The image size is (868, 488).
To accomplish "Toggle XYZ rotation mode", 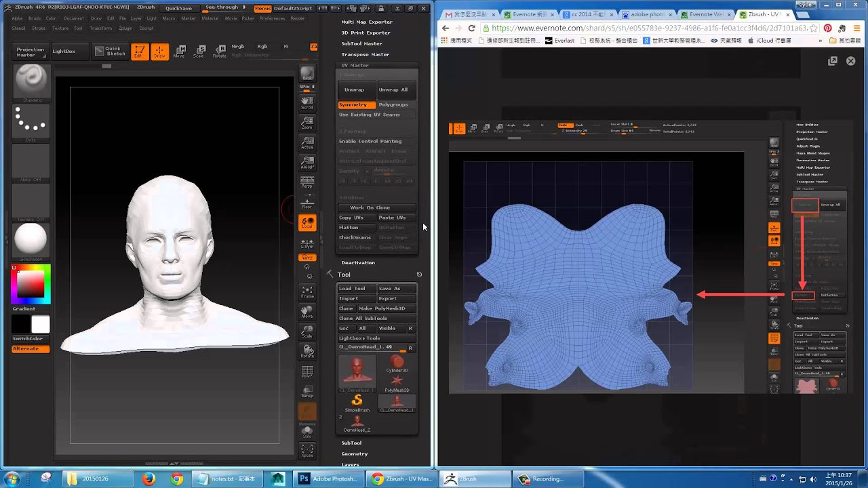I will pos(307,258).
